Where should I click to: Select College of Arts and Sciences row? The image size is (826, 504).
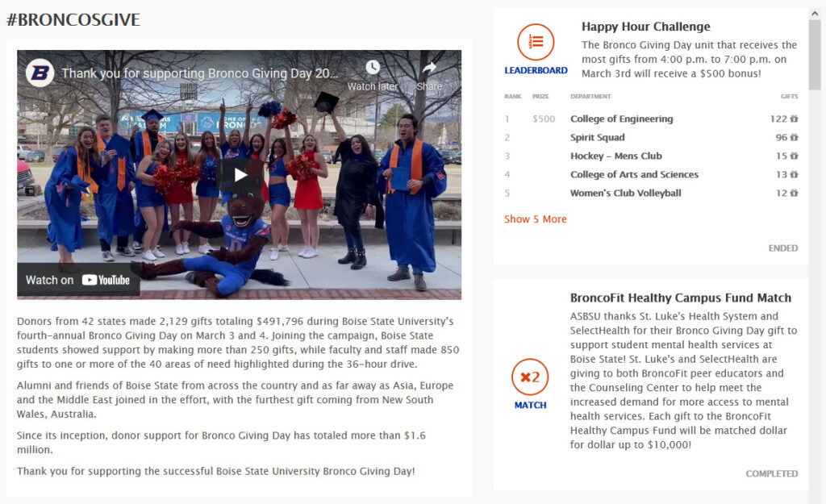click(651, 174)
